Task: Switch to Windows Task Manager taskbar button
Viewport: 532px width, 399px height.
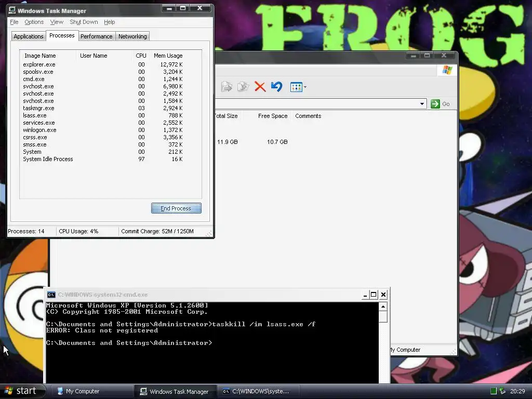Action: (175, 391)
